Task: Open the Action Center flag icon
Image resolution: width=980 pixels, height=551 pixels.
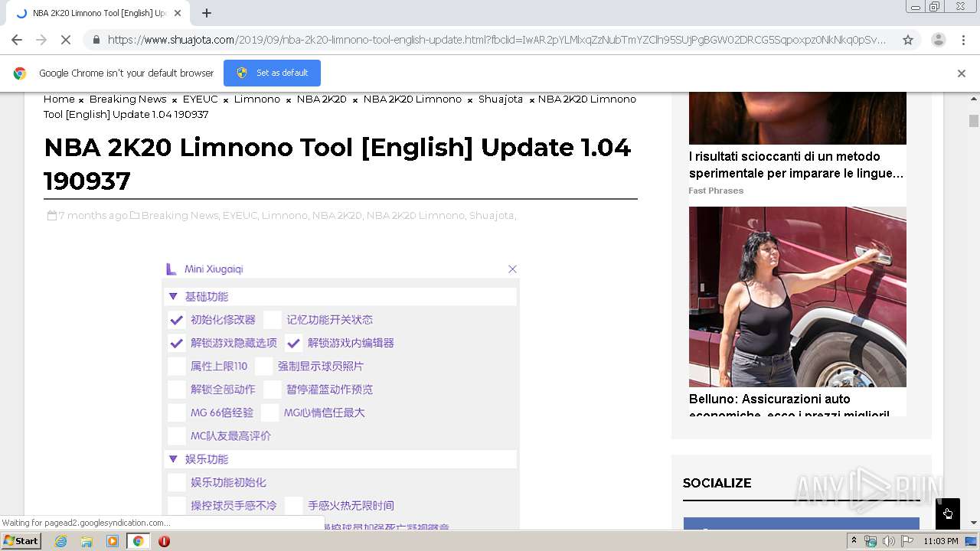Action: (x=906, y=541)
